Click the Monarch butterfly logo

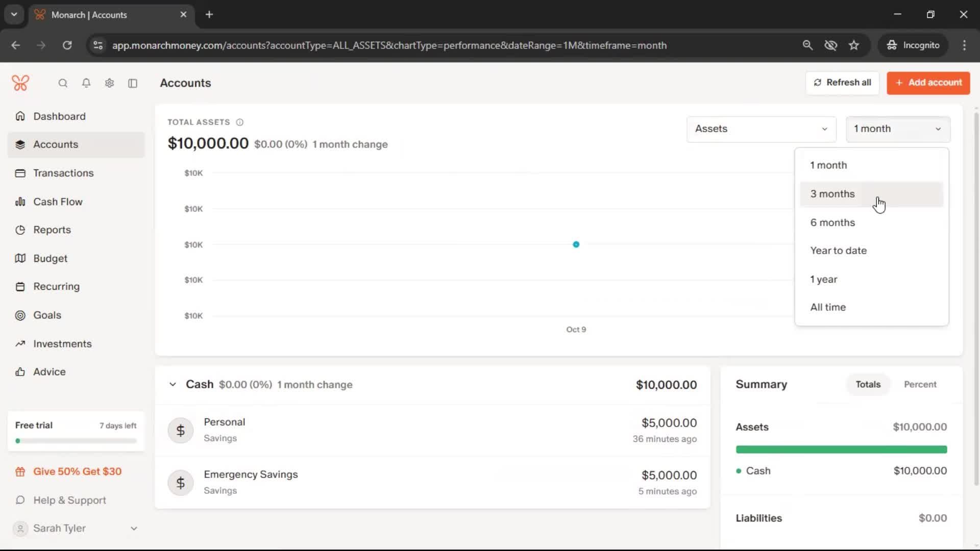click(x=20, y=83)
